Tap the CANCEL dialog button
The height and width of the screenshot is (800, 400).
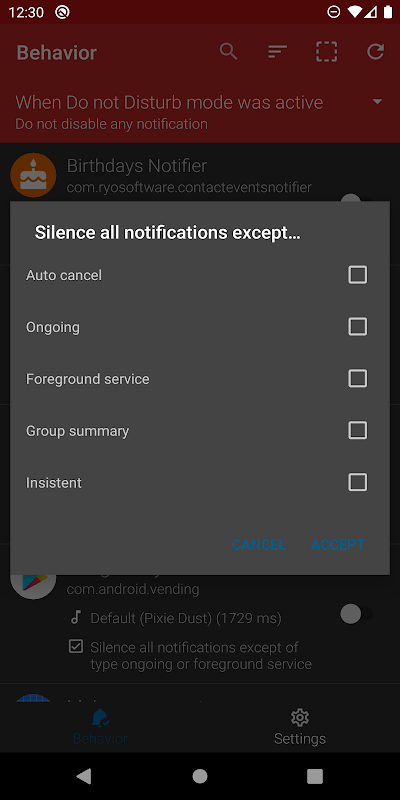[x=259, y=545]
